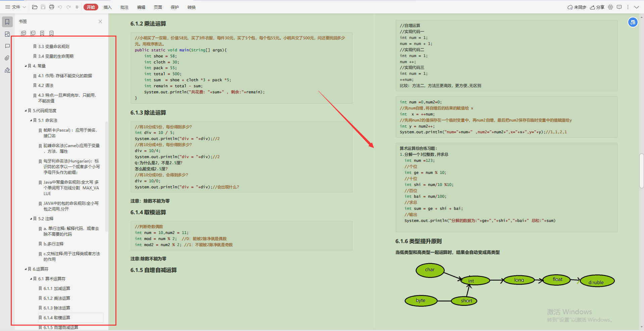Collapse the 5.代码规范度 bookmark node triangle
644x331 pixels.
point(25,111)
